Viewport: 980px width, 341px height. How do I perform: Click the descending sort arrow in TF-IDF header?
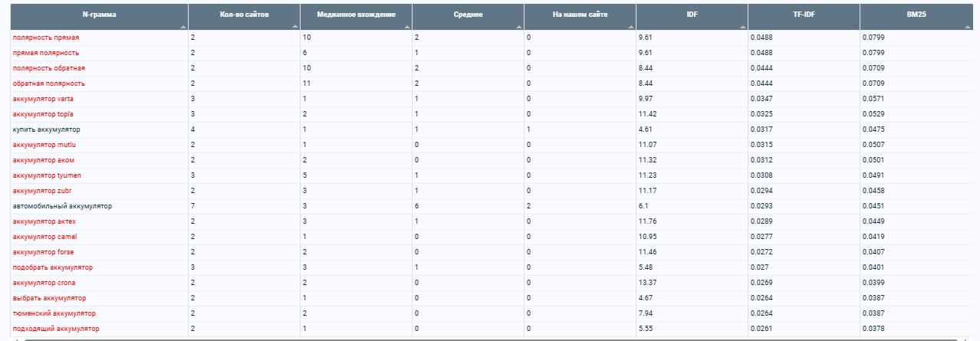point(854,25)
